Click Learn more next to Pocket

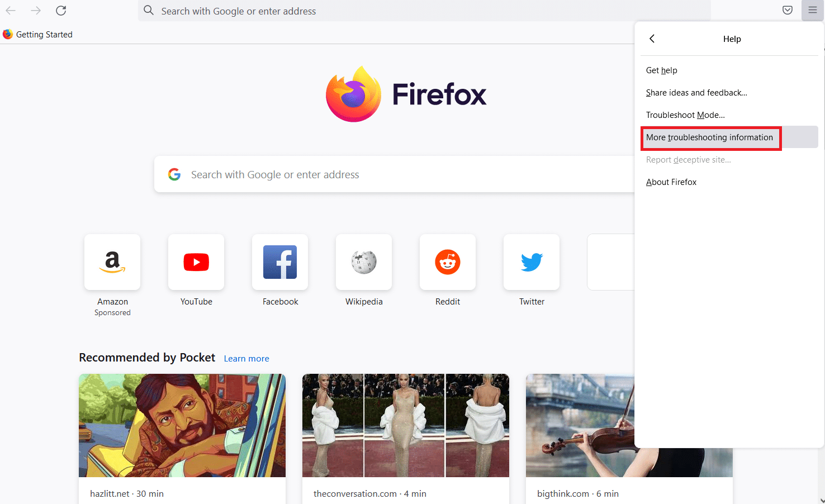[x=246, y=359]
